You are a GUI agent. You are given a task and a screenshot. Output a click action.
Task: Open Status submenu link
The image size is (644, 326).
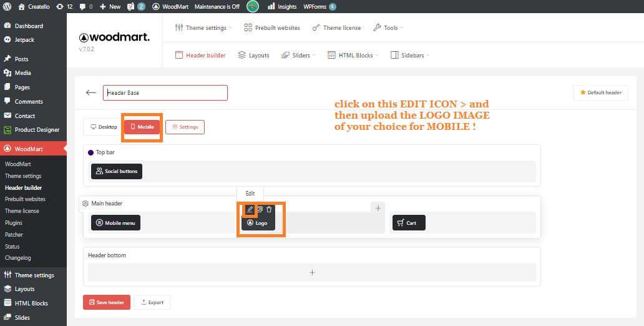[x=12, y=247]
